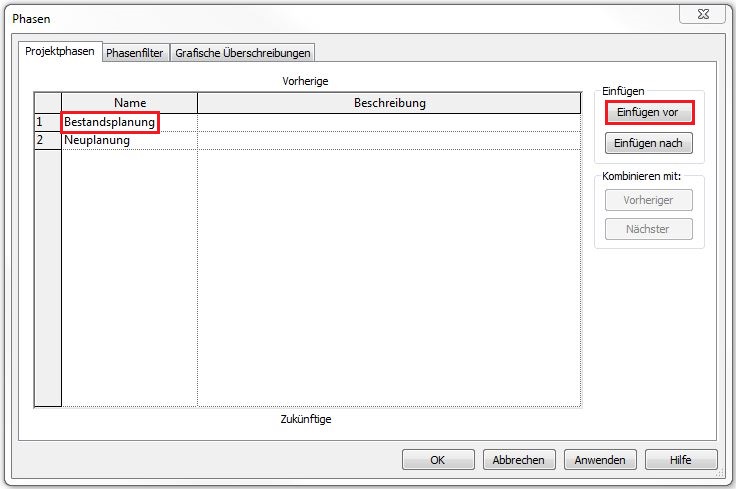736x489 pixels.
Task: Select the Bestandsplanung name cell
Action: click(110, 122)
